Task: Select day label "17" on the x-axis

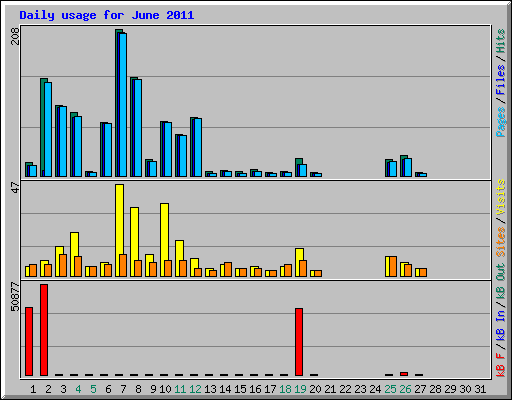Action: pos(270,389)
